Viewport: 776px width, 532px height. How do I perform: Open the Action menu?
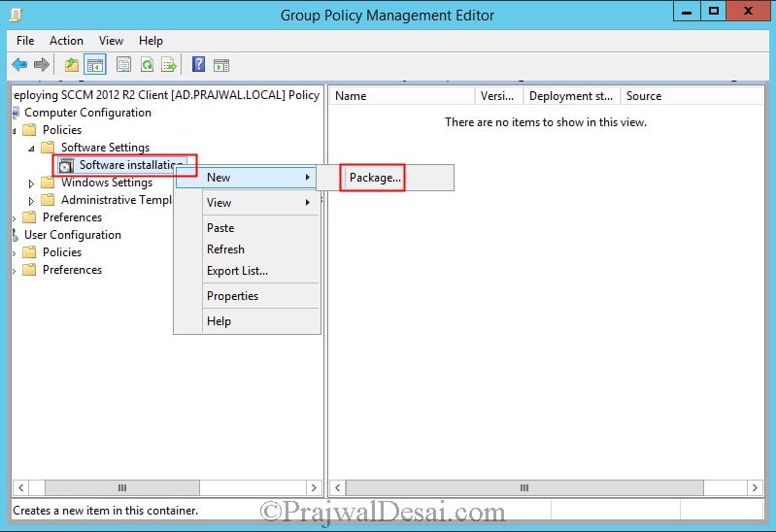[x=66, y=41]
